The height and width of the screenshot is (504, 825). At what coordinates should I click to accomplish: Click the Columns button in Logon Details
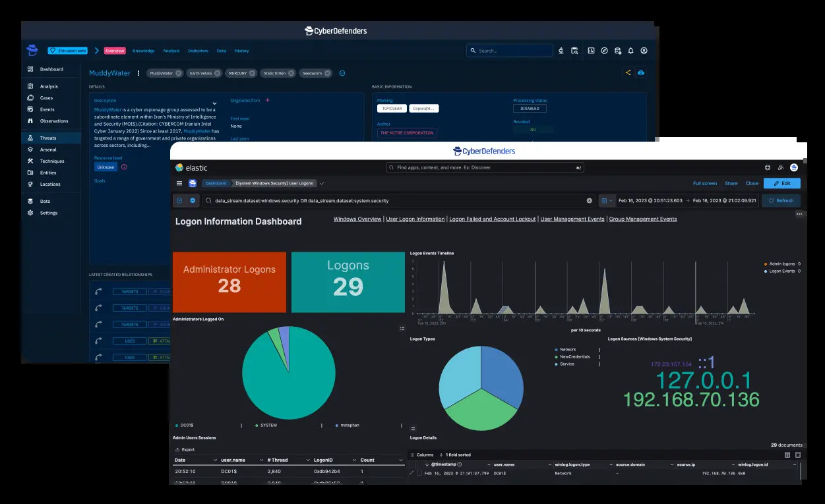(421, 455)
